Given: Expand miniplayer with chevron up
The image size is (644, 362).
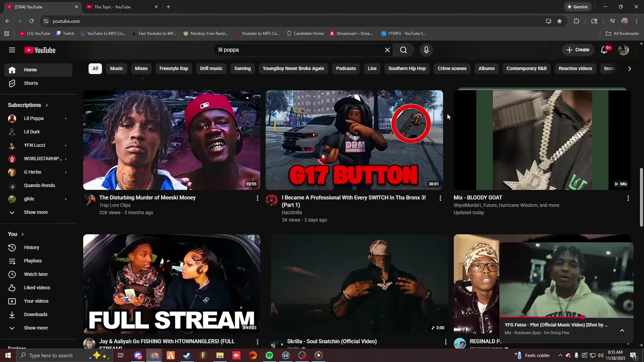Looking at the screenshot, I should point(622,330).
